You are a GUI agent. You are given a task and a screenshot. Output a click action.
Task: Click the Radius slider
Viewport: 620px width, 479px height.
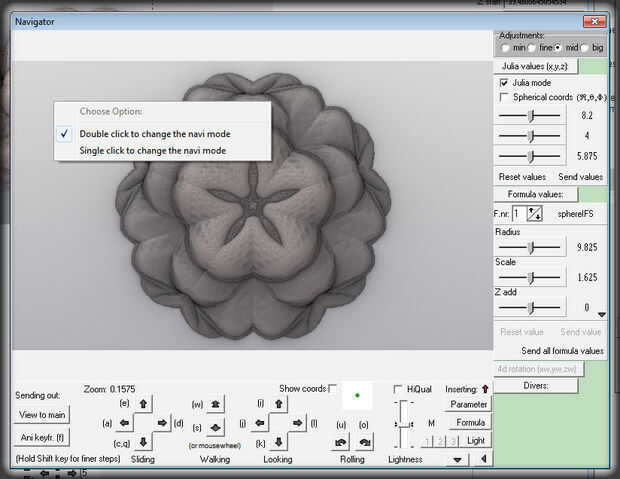click(530, 247)
